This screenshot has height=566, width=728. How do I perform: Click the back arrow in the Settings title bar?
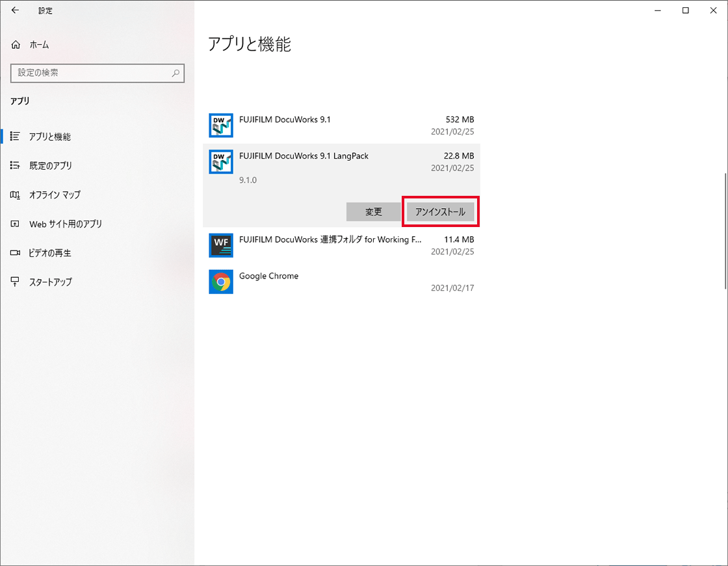coord(16,10)
